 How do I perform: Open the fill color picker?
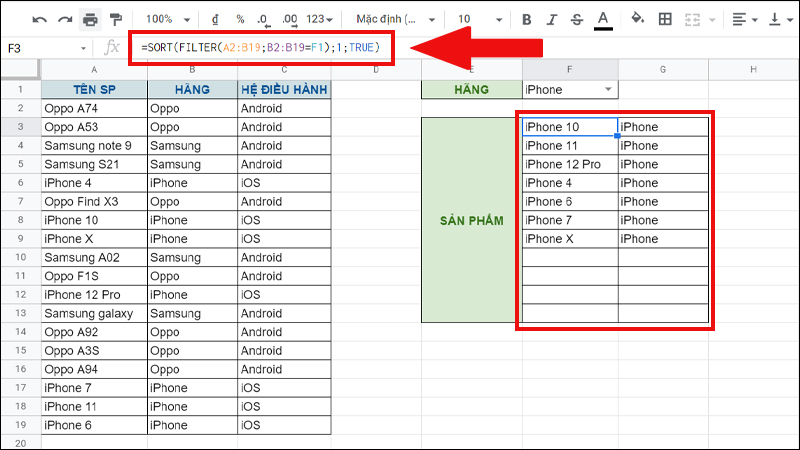(x=637, y=19)
